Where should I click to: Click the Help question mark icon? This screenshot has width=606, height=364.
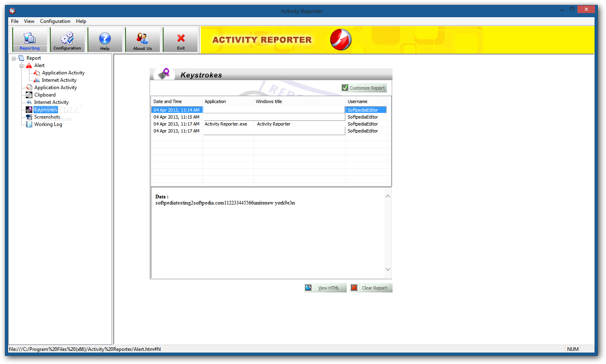click(105, 38)
